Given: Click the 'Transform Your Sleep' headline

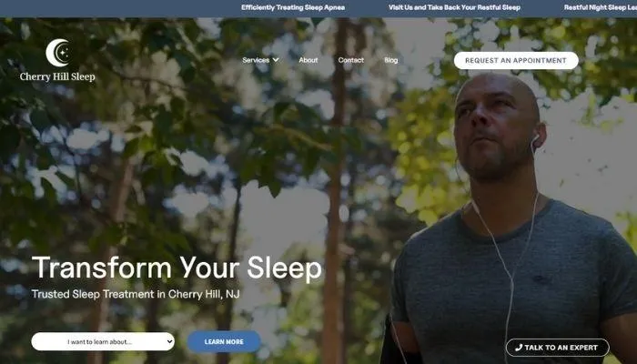Looking at the screenshot, I should 177,268.
